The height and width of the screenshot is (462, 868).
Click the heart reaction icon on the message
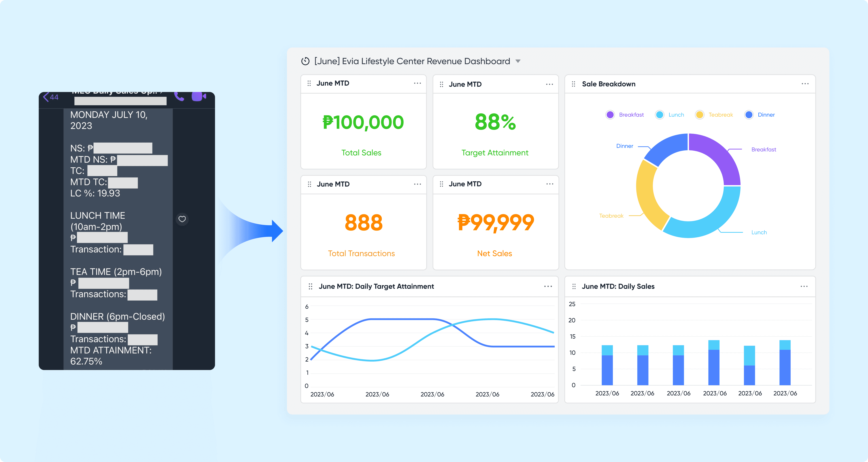182,219
